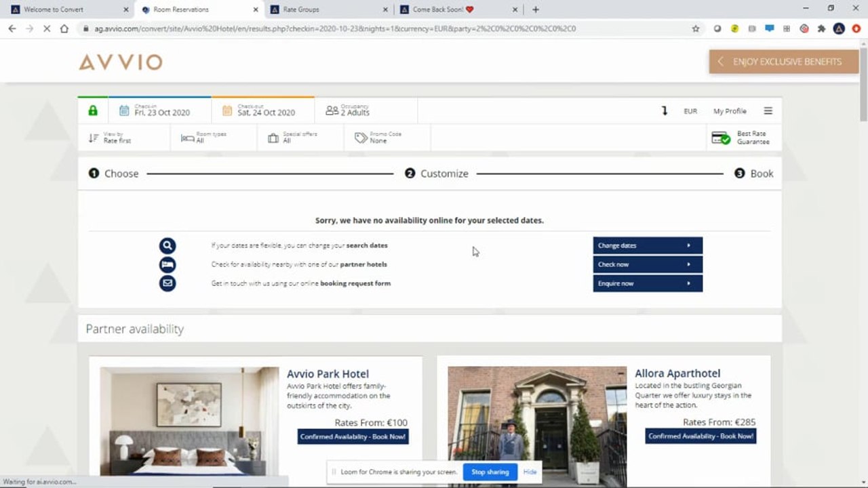Viewport: 868px width, 488px height.
Task: Open the View by Rate first sorting option
Action: pos(124,138)
